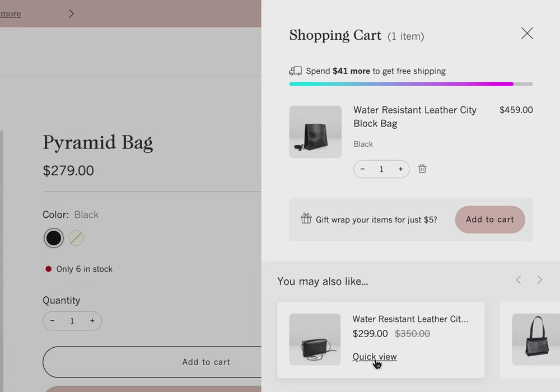560x392 pixels.
Task: Advance the announcement bar with right chevron
Action: pos(71,13)
